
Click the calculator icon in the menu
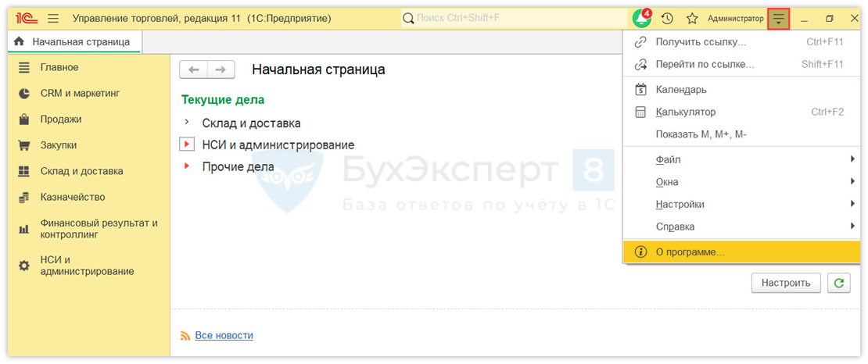640,112
